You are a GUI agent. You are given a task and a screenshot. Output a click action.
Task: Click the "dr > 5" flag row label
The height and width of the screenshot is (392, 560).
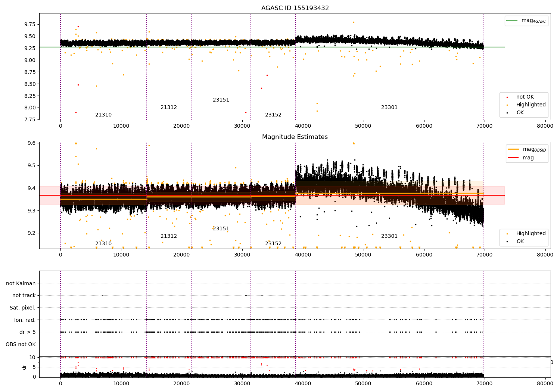(x=28, y=332)
